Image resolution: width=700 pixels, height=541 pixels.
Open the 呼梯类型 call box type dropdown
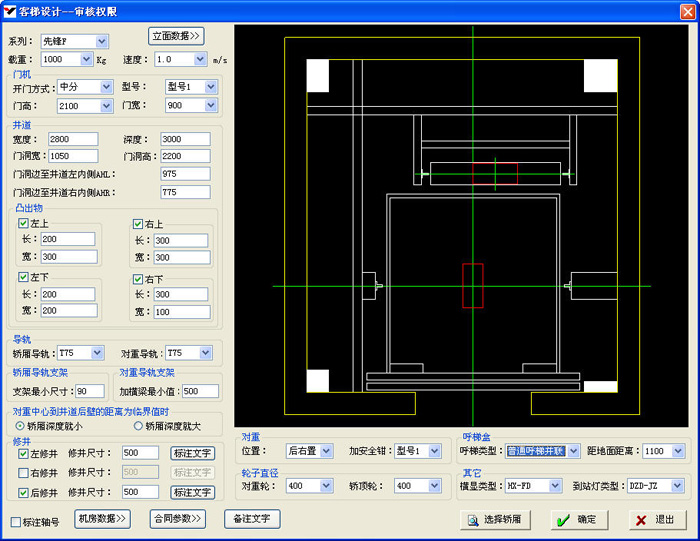[573, 451]
